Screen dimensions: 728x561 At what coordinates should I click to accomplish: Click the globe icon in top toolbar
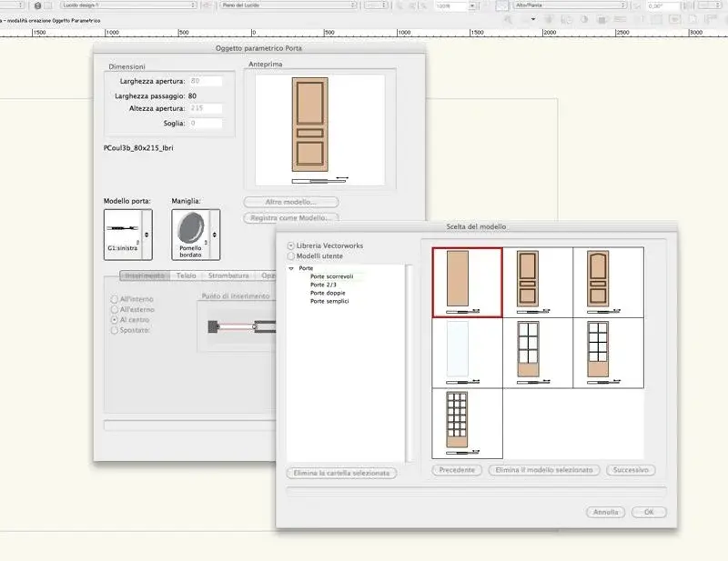pyautogui.click(x=37, y=5)
